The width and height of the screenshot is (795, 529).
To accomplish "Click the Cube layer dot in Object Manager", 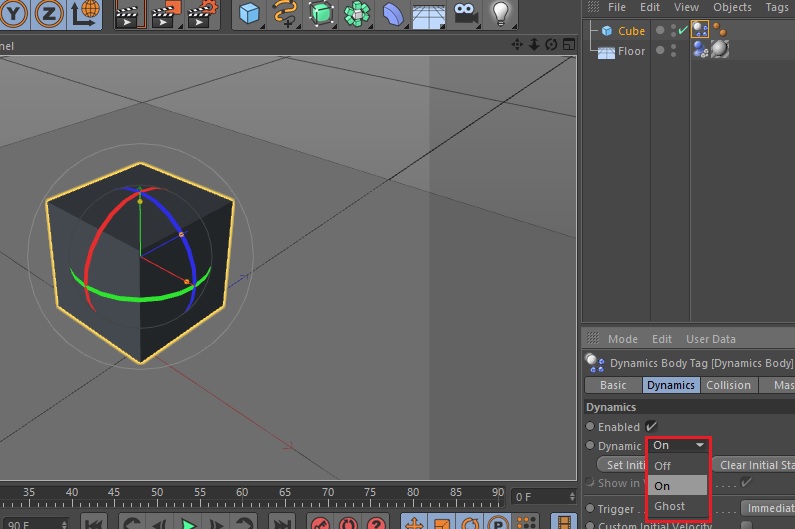I will [660, 30].
